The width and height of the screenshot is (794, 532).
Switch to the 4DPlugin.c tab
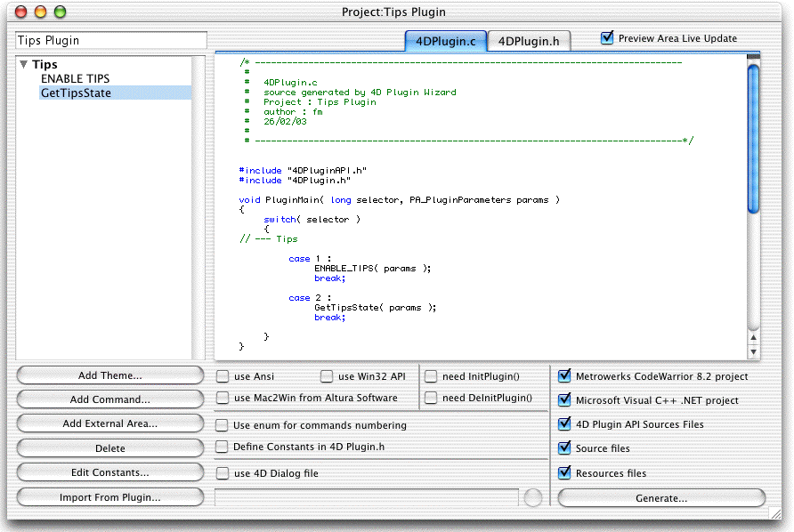(445, 41)
